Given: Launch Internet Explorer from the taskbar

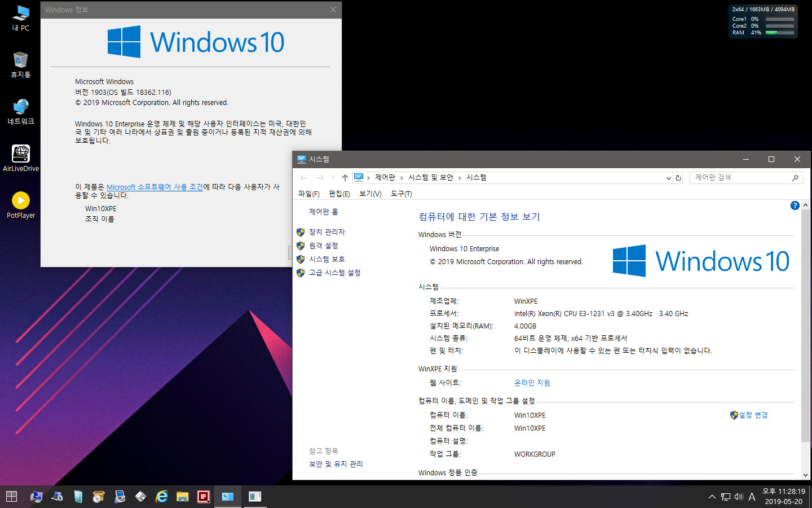Looking at the screenshot, I should coord(162,497).
